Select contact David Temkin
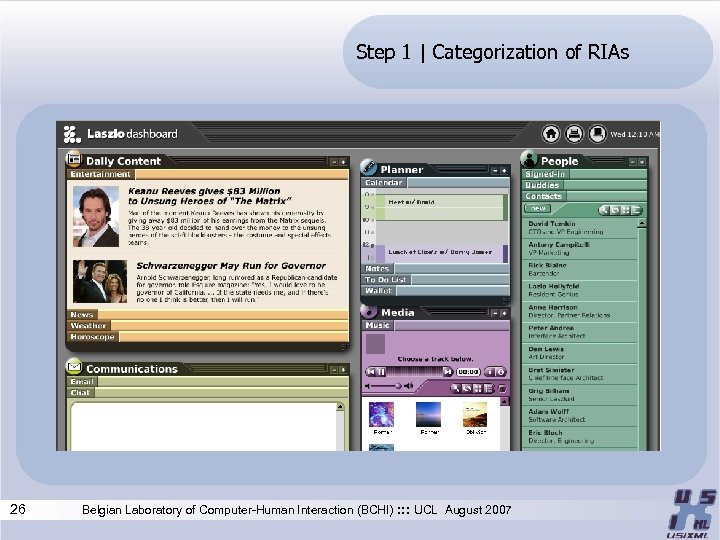This screenshot has height=540, width=720. (x=580, y=228)
